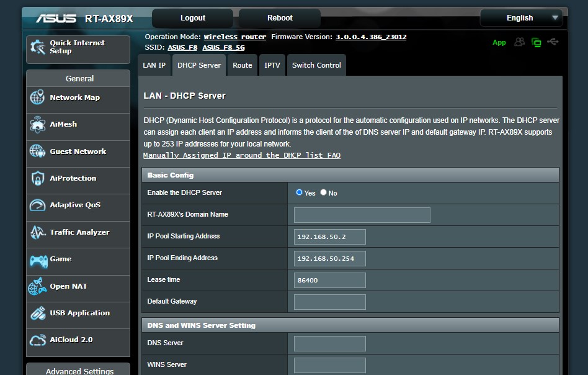This screenshot has height=375, width=588.
Task: Select Yes to enable DHCP Server
Action: pos(299,192)
